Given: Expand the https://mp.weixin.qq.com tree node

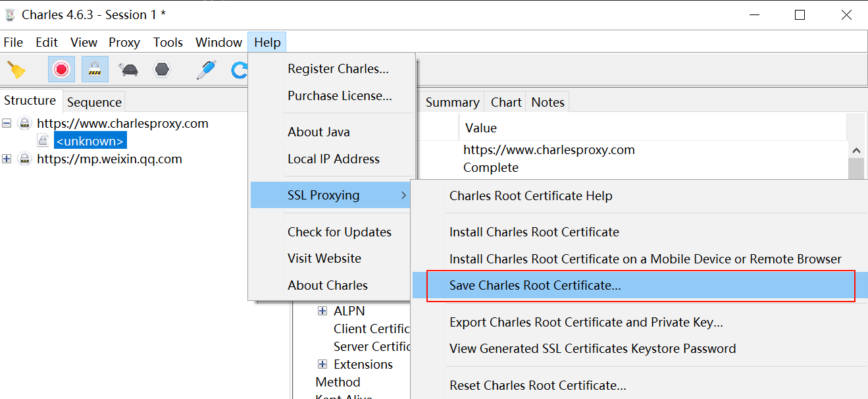Looking at the screenshot, I should click(7, 159).
